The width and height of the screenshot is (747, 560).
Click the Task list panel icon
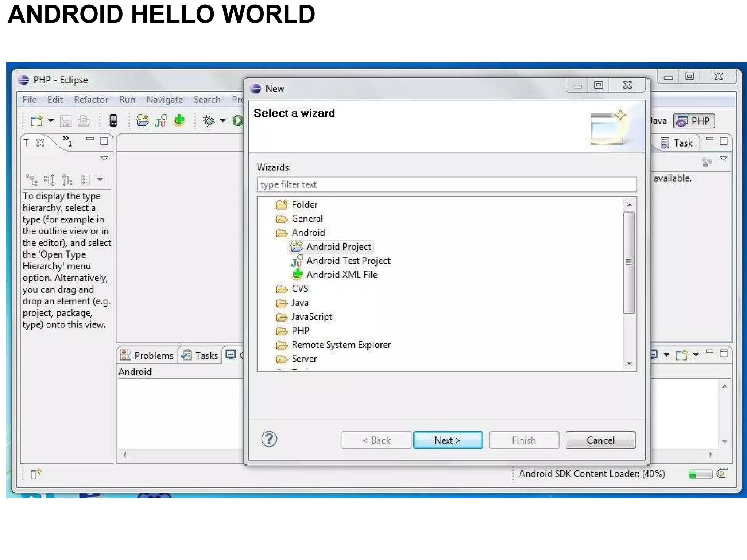pos(665,143)
